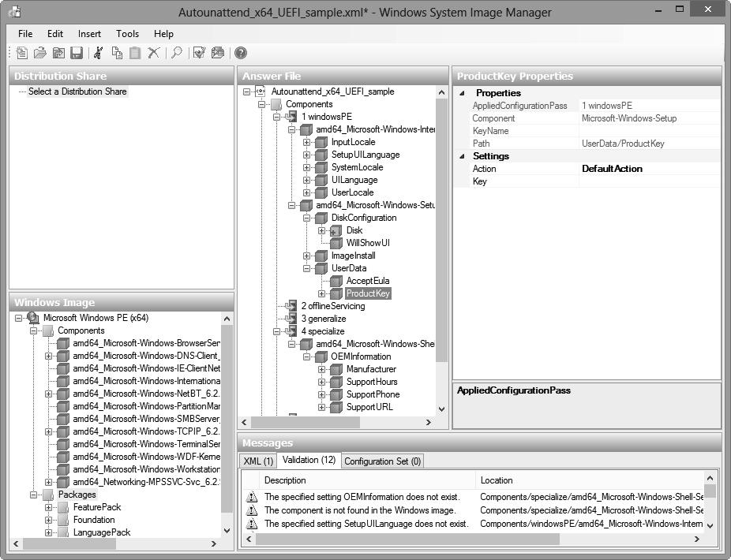This screenshot has height=560, width=731.
Task: Collapse the Properties section in ProductKey Properties
Action: pyautogui.click(x=462, y=93)
